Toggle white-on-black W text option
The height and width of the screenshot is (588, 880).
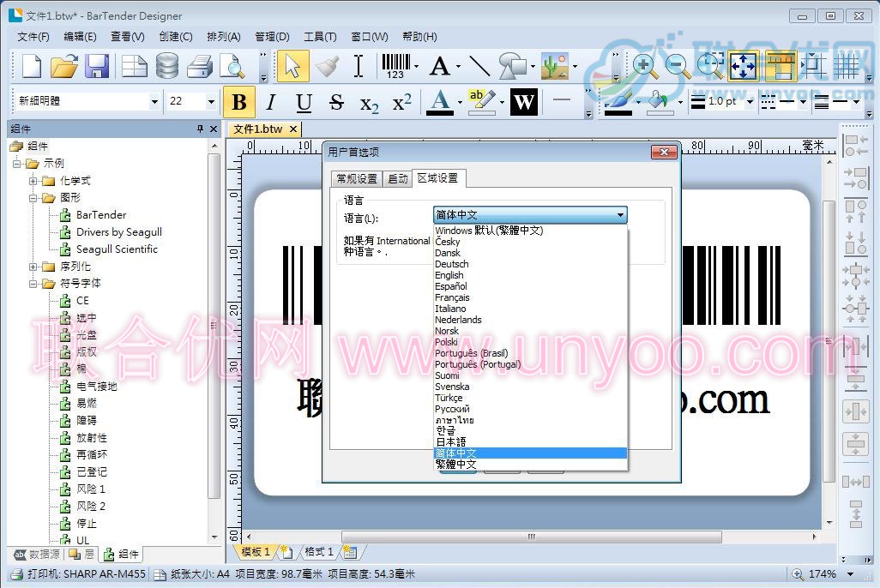point(523,101)
